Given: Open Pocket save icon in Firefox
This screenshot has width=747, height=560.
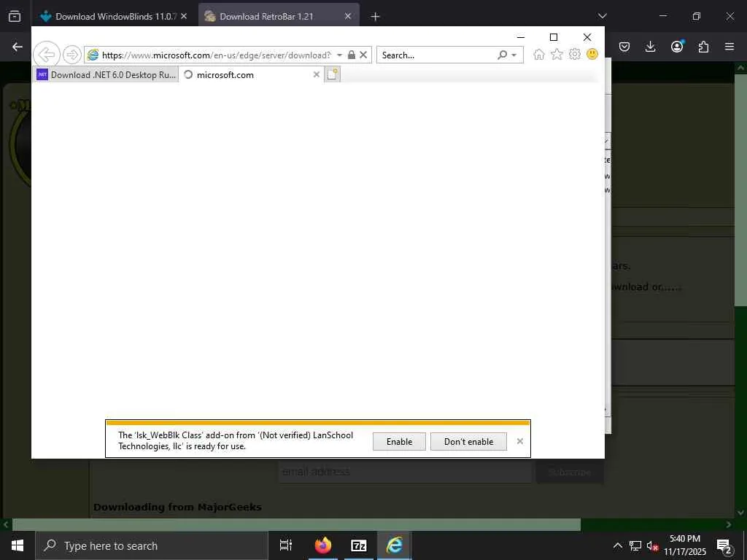Looking at the screenshot, I should [624, 47].
